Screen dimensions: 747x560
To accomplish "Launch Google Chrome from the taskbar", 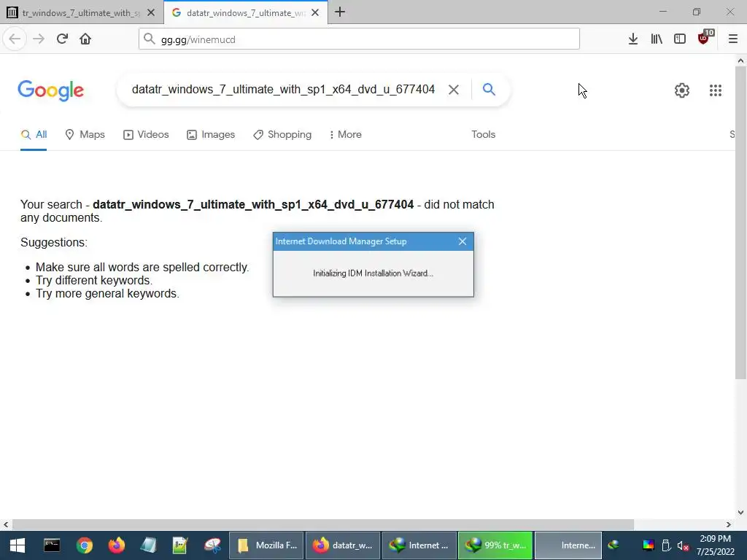I will point(85,545).
